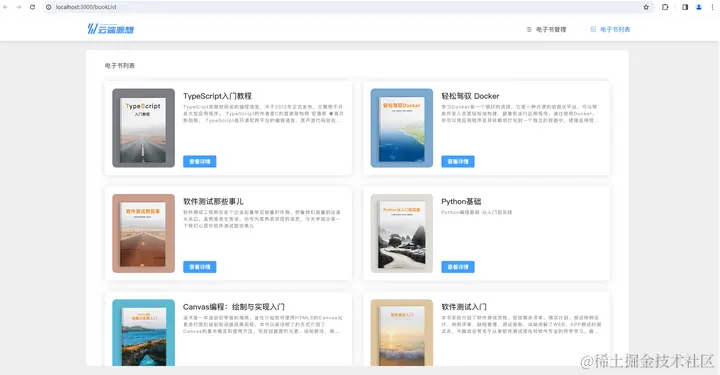Click the site info icon in address bar
This screenshot has width=720, height=375.
pyautogui.click(x=49, y=7)
